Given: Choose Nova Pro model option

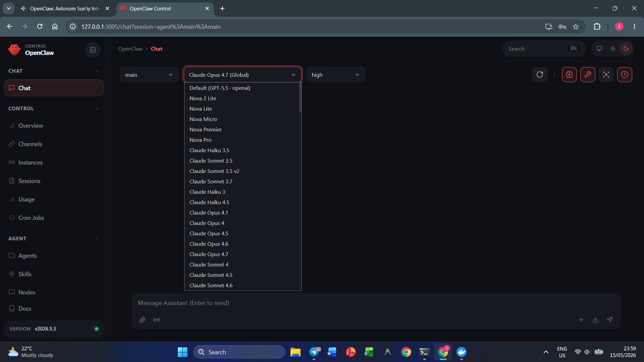Looking at the screenshot, I should point(241,140).
